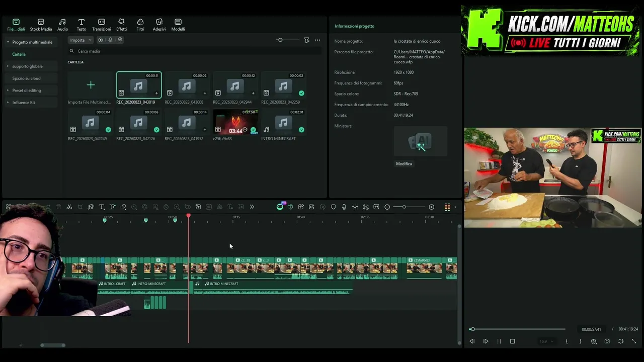
Task: Click the previous frame playback button
Action: 472,341
